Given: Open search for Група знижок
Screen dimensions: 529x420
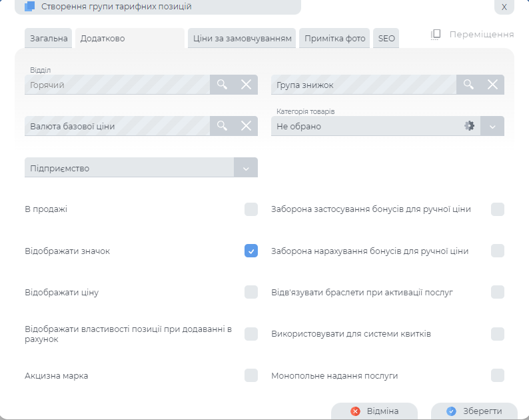Looking at the screenshot, I should pyautogui.click(x=468, y=85).
